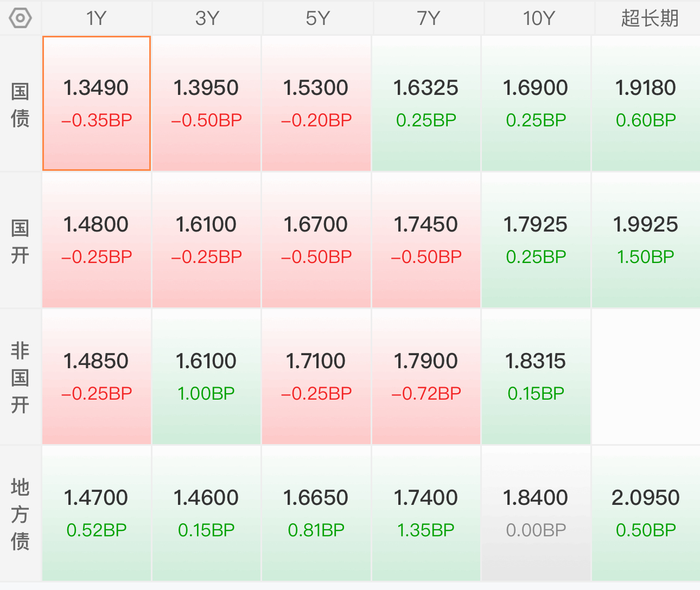Open the 地方债 超长期 cell 2.0950
Image resolution: width=700 pixels, height=590 pixels.
coord(646,514)
